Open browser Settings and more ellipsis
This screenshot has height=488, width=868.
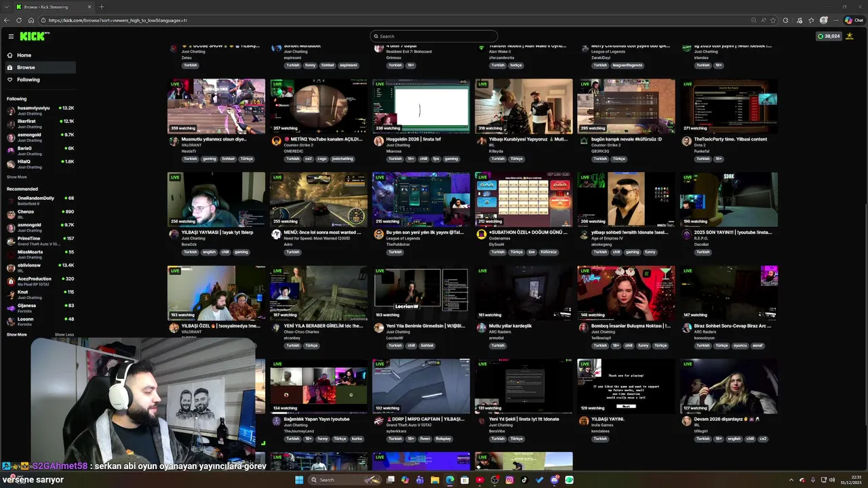[x=835, y=20]
